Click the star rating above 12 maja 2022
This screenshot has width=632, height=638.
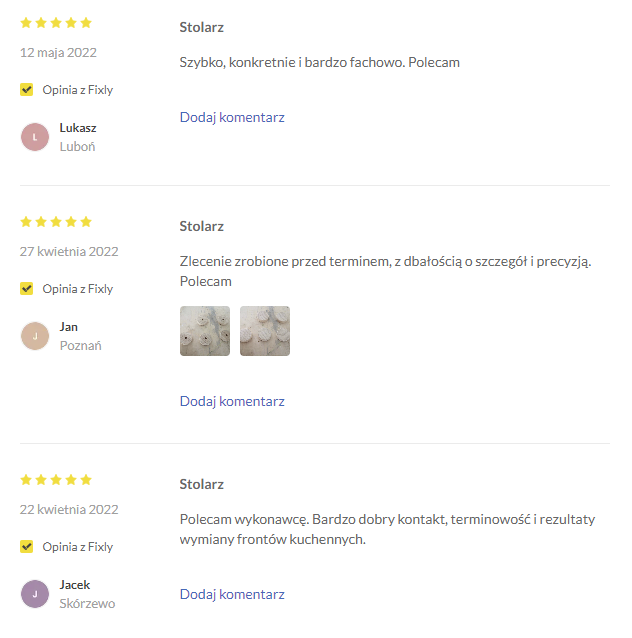[x=56, y=23]
